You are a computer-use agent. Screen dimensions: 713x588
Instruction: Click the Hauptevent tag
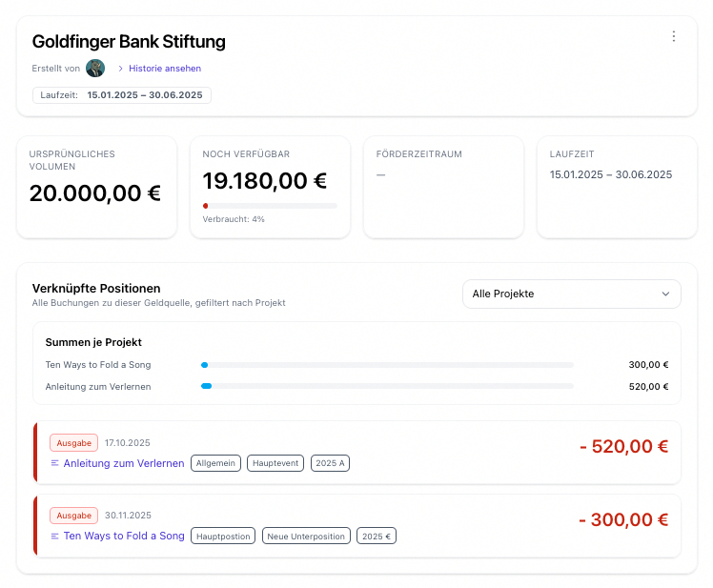coord(275,463)
